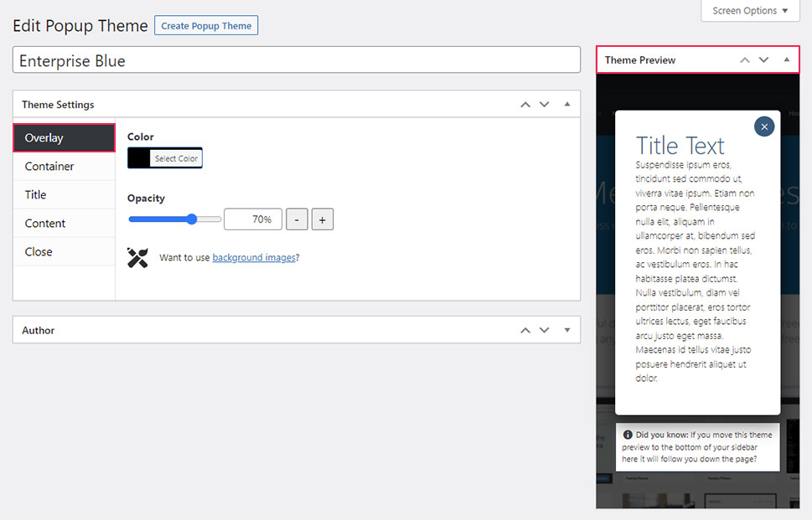This screenshot has height=520, width=812.
Task: Move Theme Preview panel up
Action: pyautogui.click(x=744, y=60)
